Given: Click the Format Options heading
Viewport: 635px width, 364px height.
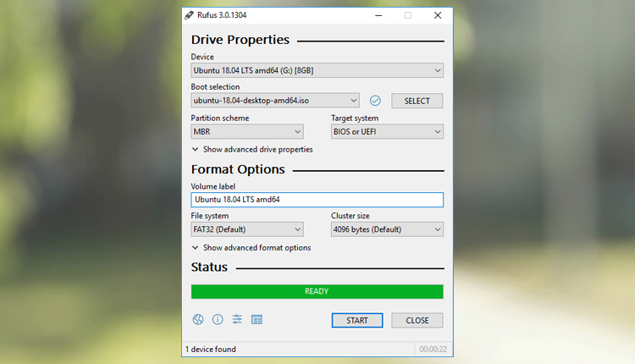Looking at the screenshot, I should (x=238, y=169).
